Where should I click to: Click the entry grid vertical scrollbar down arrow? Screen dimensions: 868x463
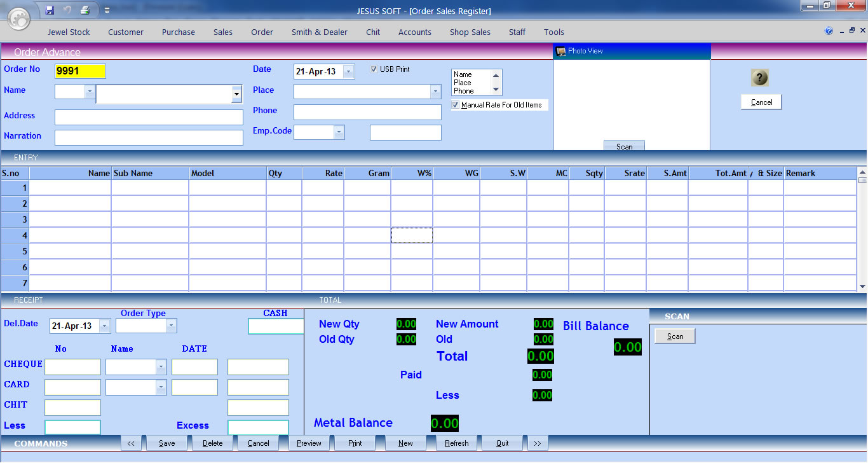[x=862, y=287]
